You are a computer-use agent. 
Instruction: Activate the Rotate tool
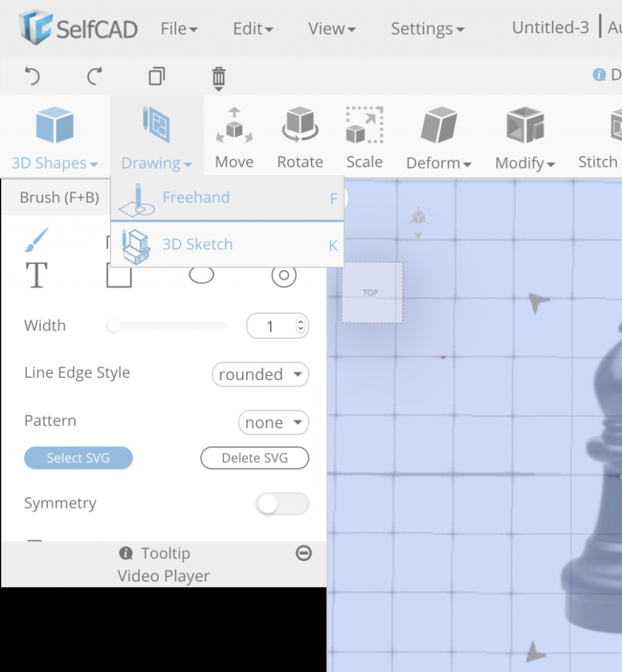(299, 137)
